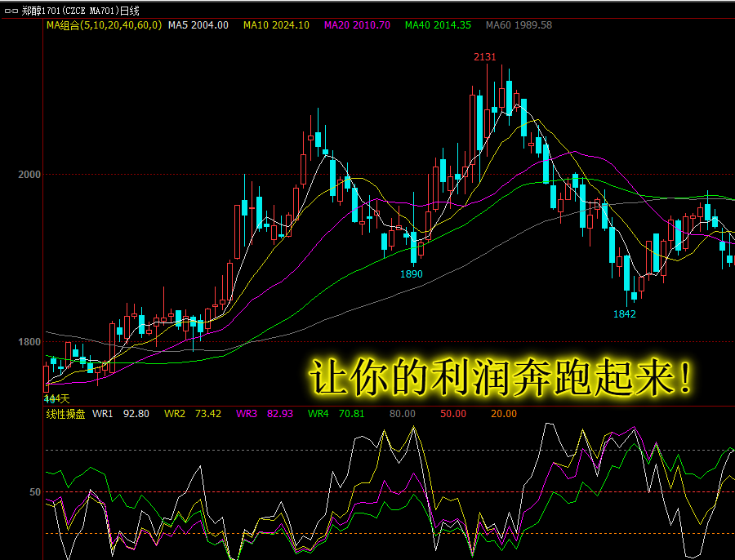Click the 144天 period label
This screenshot has width=735, height=560.
56,399
